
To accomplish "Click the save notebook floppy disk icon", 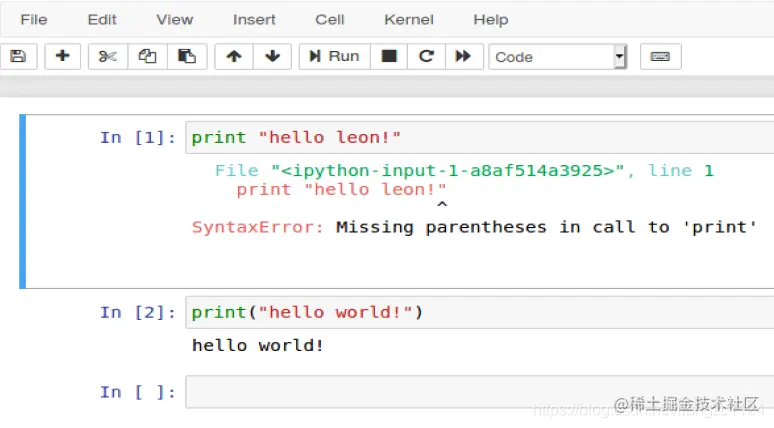I will pos(18,56).
